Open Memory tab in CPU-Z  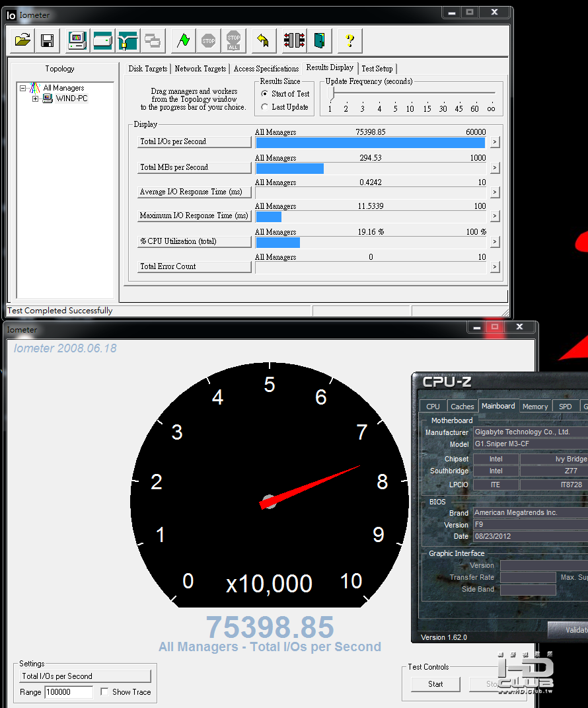535,407
